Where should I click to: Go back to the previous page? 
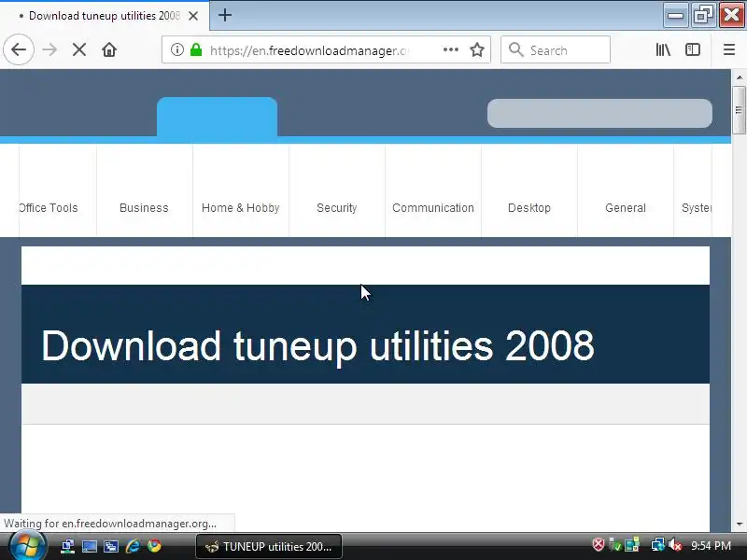[19, 49]
